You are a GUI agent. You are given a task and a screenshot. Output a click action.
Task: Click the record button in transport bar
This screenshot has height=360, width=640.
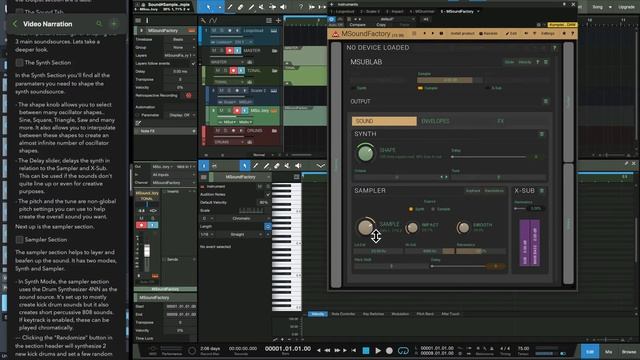tap(389, 350)
